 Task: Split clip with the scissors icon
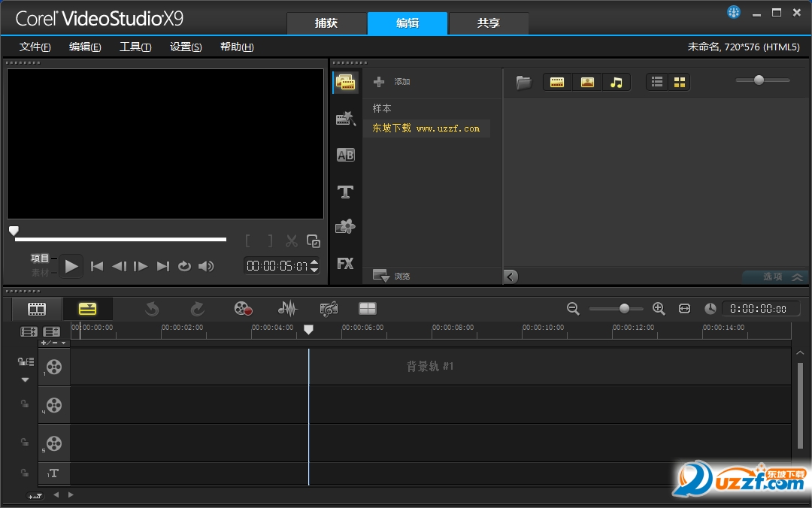(292, 240)
